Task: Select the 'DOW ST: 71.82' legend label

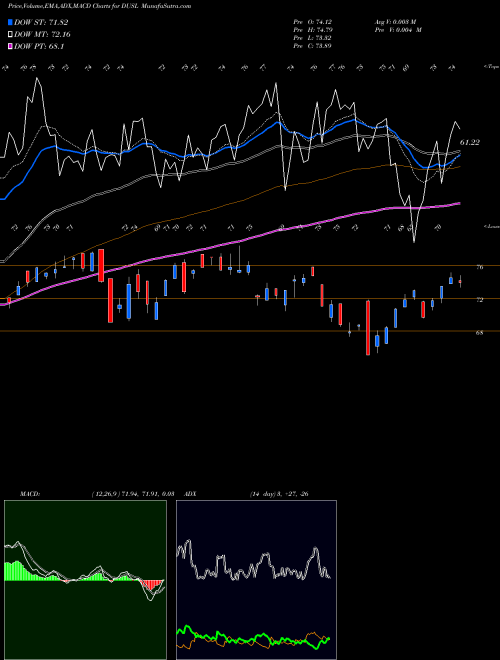Action: [41, 22]
